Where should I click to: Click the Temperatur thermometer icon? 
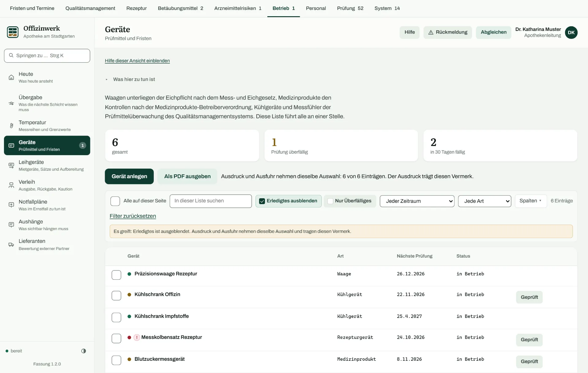click(11, 125)
